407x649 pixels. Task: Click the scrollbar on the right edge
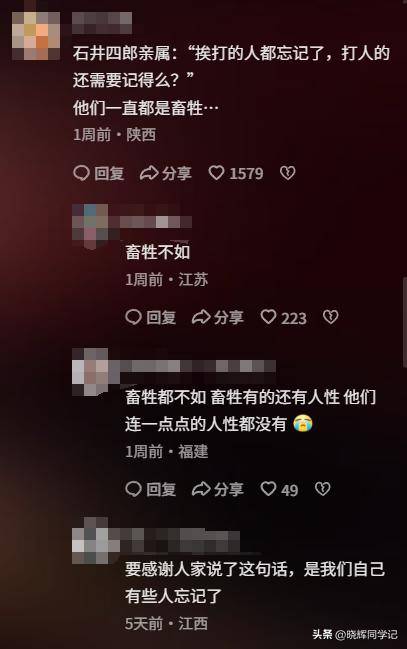coord(405,323)
